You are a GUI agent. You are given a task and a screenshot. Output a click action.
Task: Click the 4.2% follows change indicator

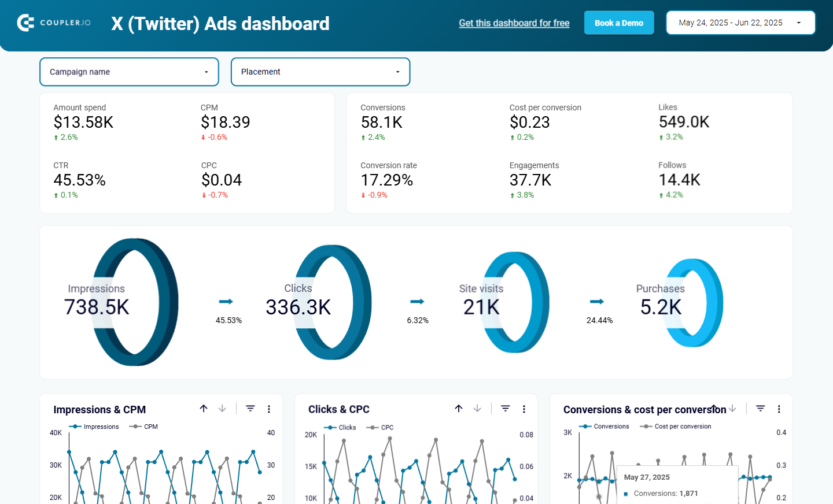pos(671,195)
